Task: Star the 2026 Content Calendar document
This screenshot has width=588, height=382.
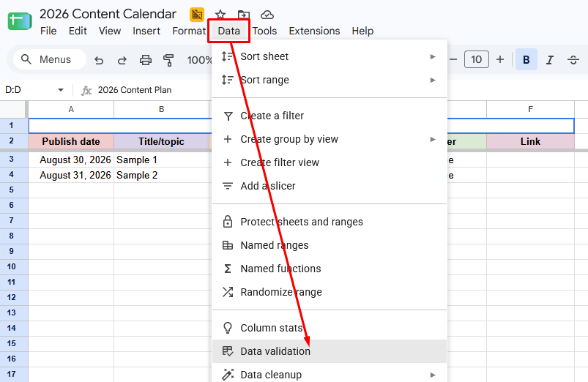Action: [220, 15]
